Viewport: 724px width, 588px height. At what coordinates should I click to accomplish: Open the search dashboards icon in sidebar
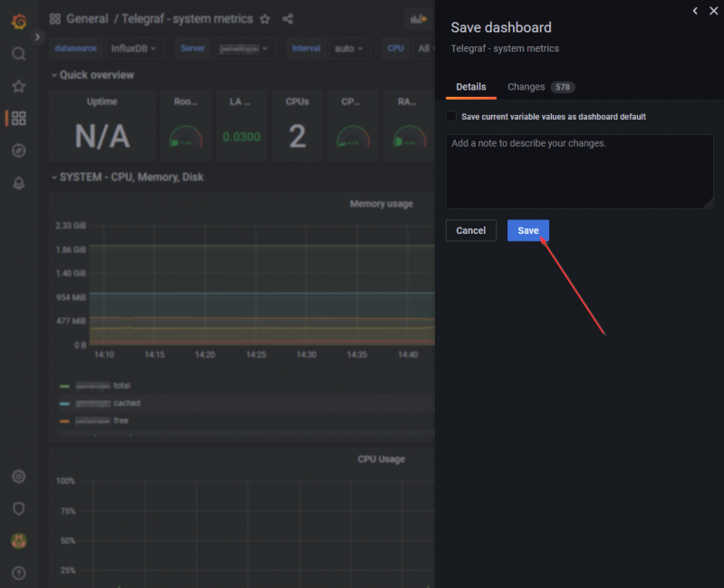pyautogui.click(x=18, y=53)
